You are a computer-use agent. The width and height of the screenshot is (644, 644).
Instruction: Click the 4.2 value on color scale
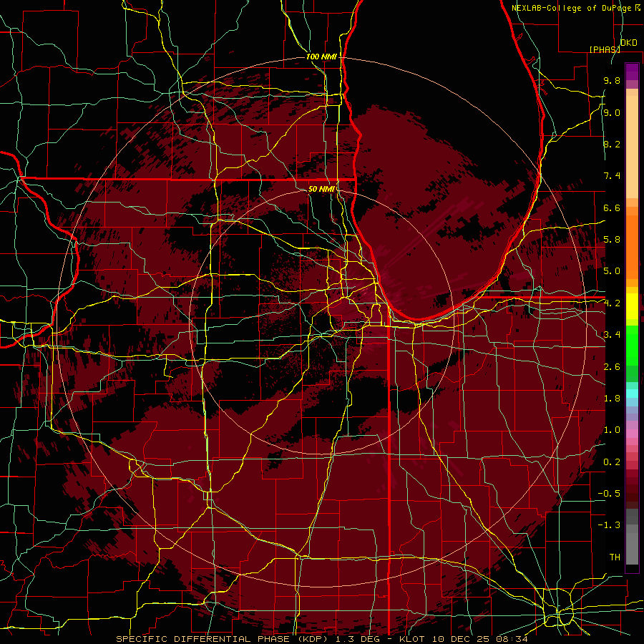(x=612, y=303)
